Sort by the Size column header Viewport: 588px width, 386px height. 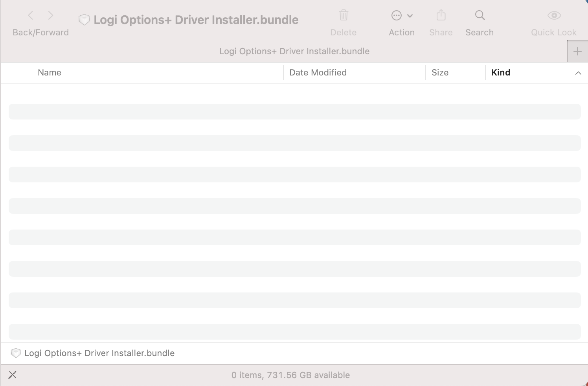pos(440,73)
